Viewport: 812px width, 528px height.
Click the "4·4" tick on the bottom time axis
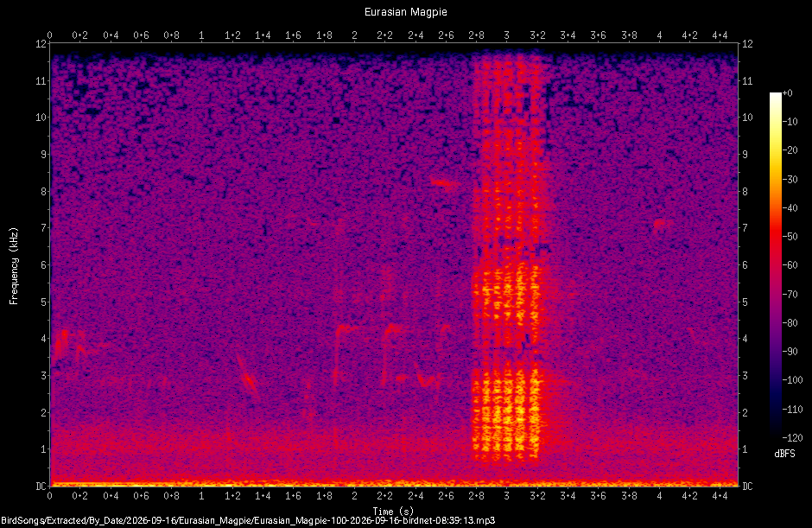pos(720,496)
